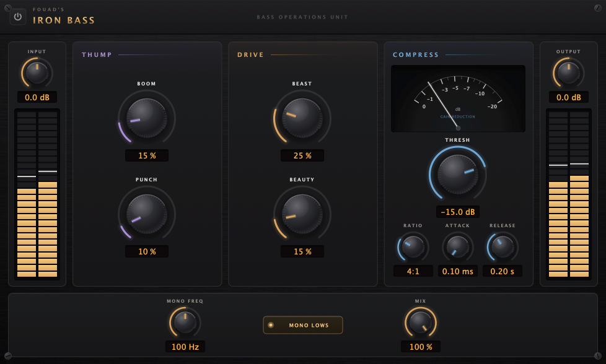
Task: Select the PUNCH 10 % value box
Action: 147,251
